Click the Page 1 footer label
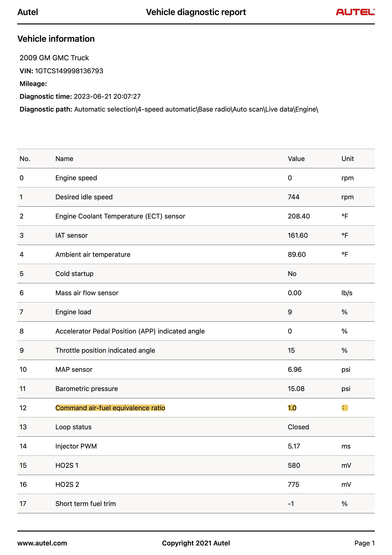The image size is (392, 555). point(364,543)
